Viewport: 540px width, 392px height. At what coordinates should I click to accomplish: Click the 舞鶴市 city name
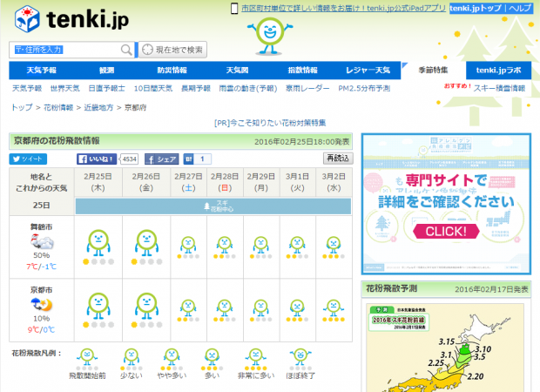41,227
